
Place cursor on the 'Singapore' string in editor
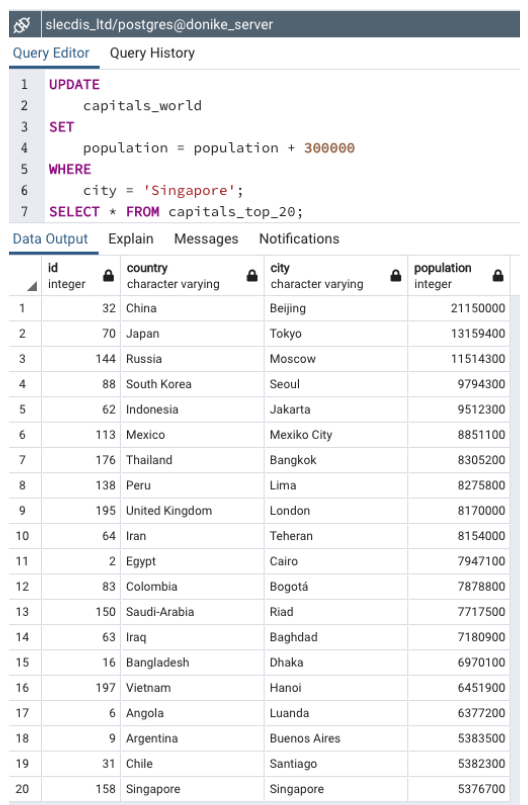pos(189,190)
